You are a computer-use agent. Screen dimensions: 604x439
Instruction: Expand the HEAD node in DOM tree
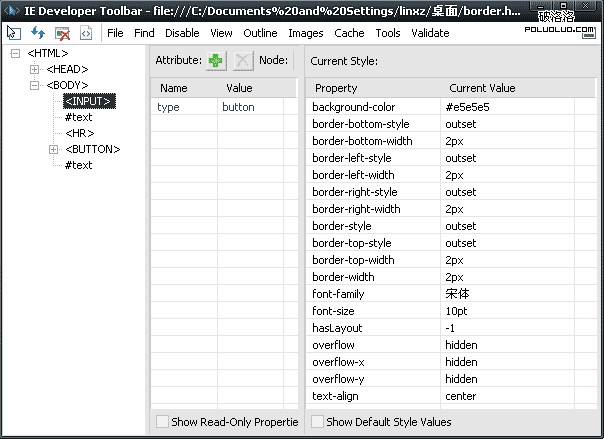tap(35, 69)
